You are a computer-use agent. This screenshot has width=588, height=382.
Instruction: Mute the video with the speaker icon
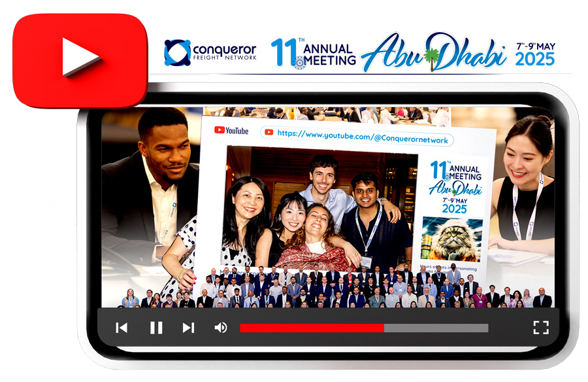click(221, 328)
